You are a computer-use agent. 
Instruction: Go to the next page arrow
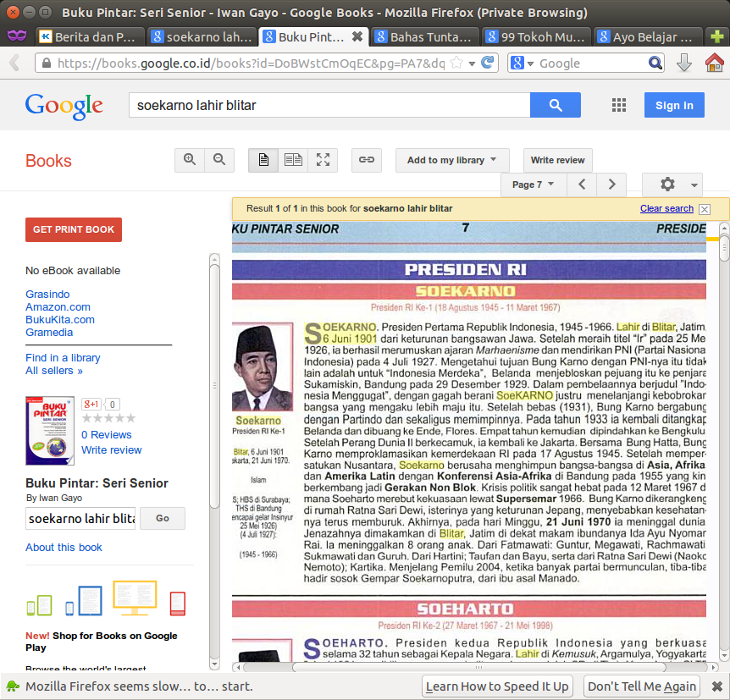611,185
